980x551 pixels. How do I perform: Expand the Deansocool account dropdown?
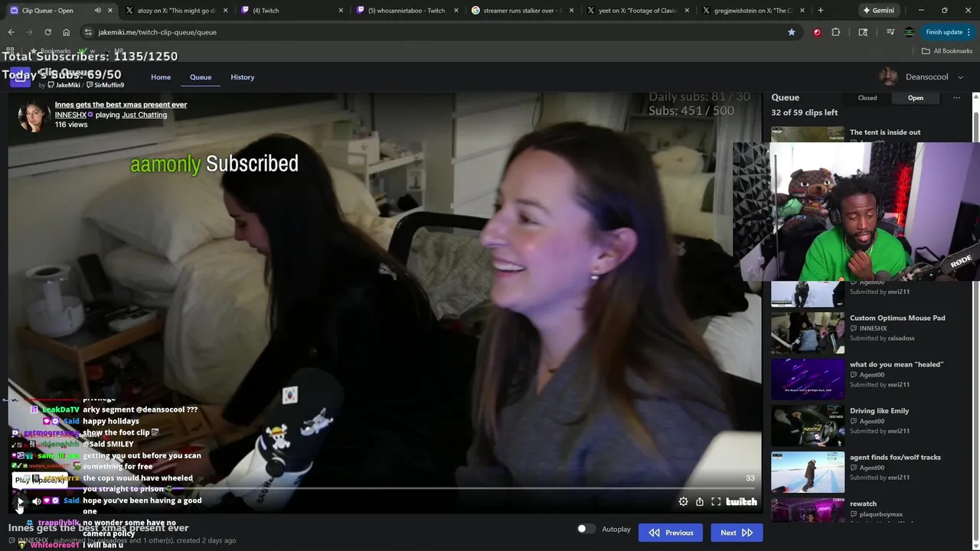tap(961, 77)
